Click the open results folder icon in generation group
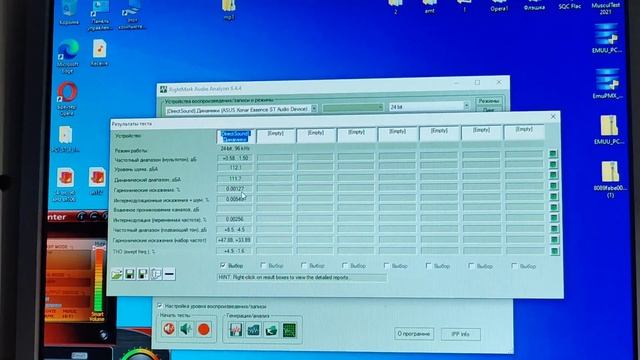Image resolution: width=640 pixels, height=360 pixels. [x=271, y=330]
